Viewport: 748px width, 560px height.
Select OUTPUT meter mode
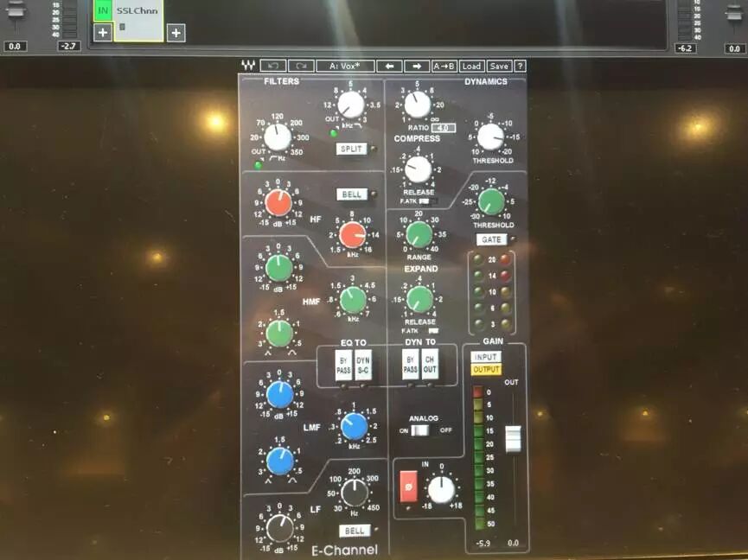click(486, 369)
